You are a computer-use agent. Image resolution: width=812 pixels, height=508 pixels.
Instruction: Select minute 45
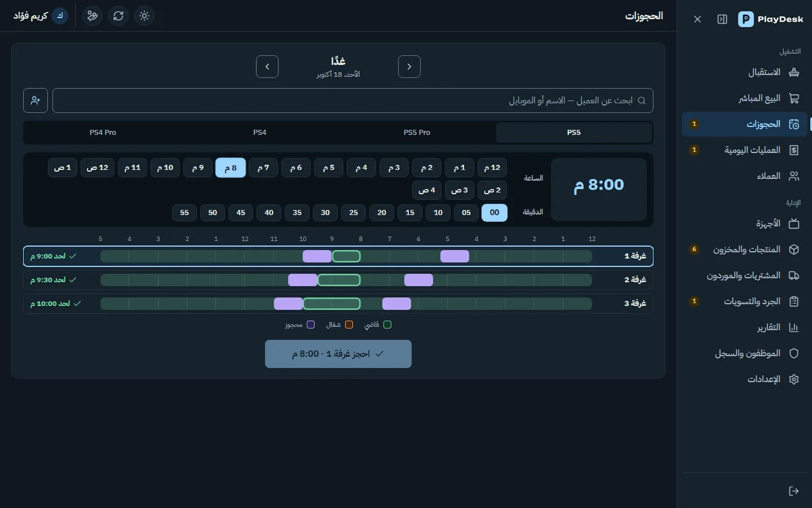pyautogui.click(x=241, y=213)
